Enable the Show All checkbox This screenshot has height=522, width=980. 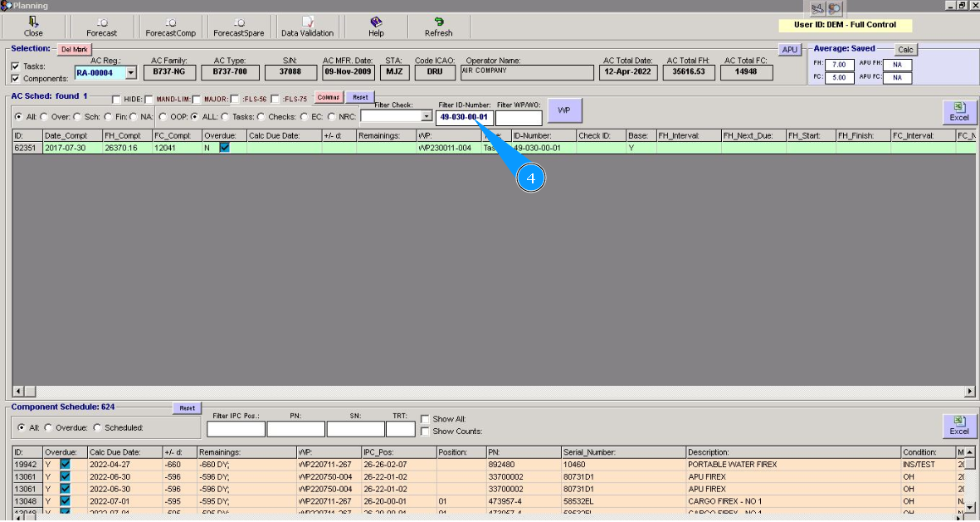pyautogui.click(x=425, y=419)
